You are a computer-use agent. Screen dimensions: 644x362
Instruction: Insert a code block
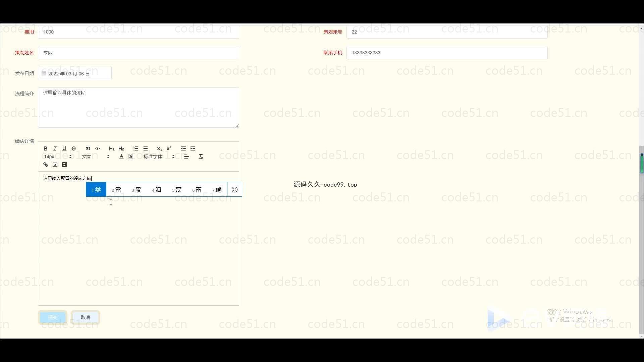[x=98, y=148]
